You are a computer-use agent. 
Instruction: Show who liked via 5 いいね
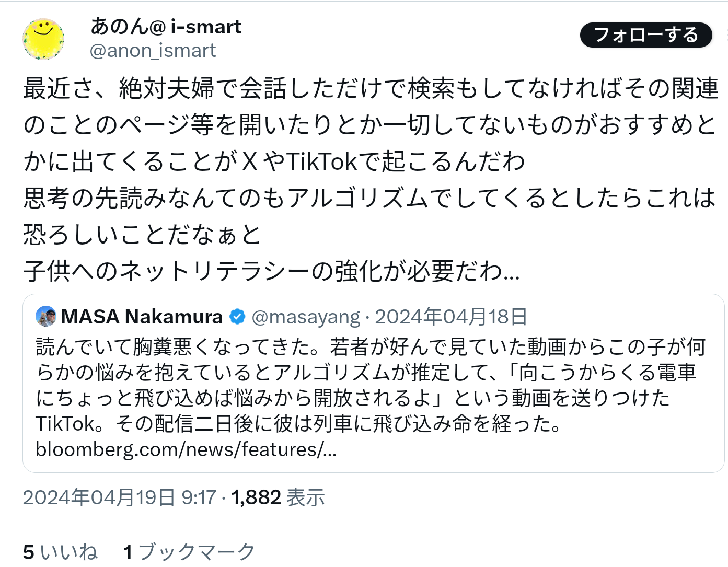pyautogui.click(x=60, y=552)
